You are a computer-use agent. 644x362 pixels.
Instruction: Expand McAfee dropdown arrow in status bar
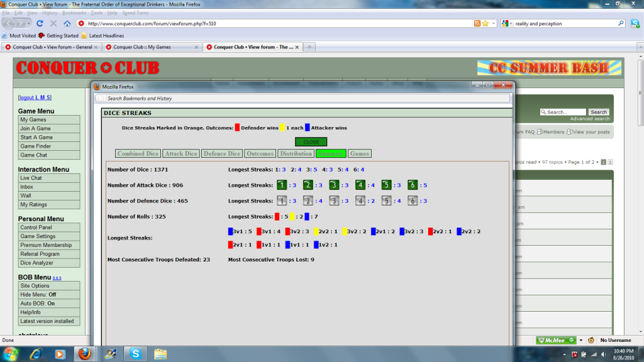(580, 340)
